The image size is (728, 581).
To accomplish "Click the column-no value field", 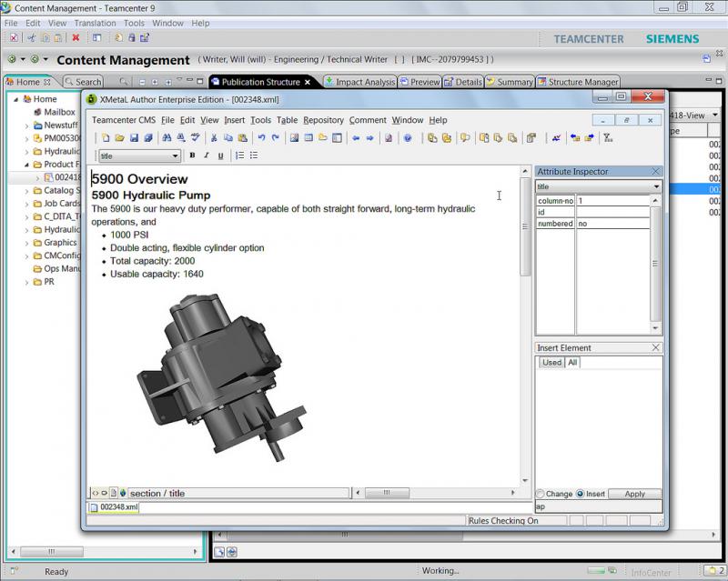I will (612, 201).
